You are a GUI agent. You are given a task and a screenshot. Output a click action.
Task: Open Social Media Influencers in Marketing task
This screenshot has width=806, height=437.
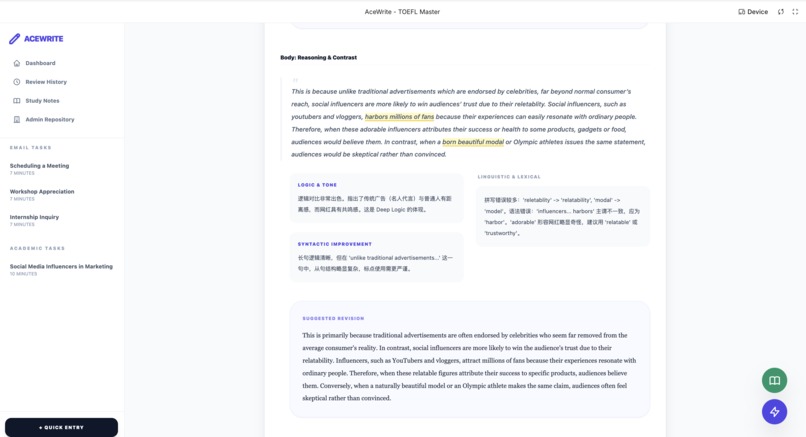click(62, 270)
